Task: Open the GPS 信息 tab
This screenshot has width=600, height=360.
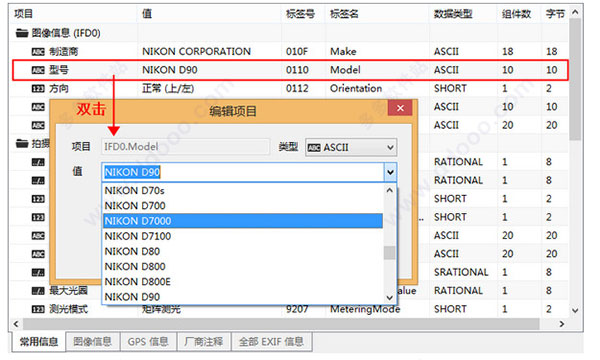Action: (148, 342)
